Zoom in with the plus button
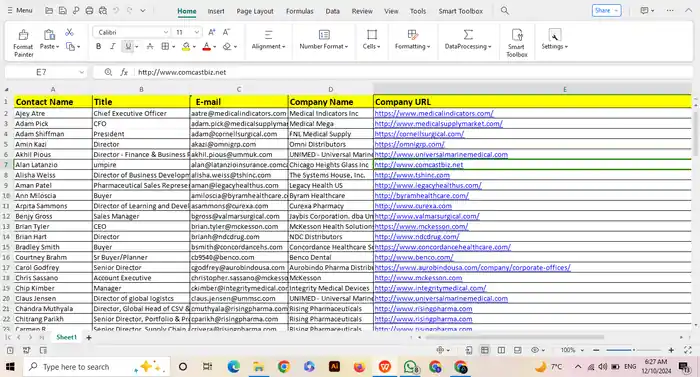The width and height of the screenshot is (700, 377). coord(671,350)
